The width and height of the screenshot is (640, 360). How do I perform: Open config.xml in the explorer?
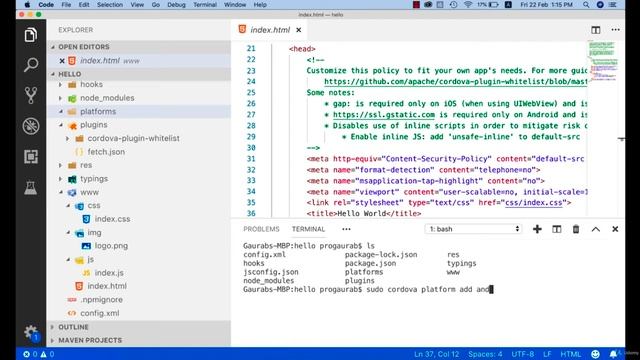(x=100, y=313)
